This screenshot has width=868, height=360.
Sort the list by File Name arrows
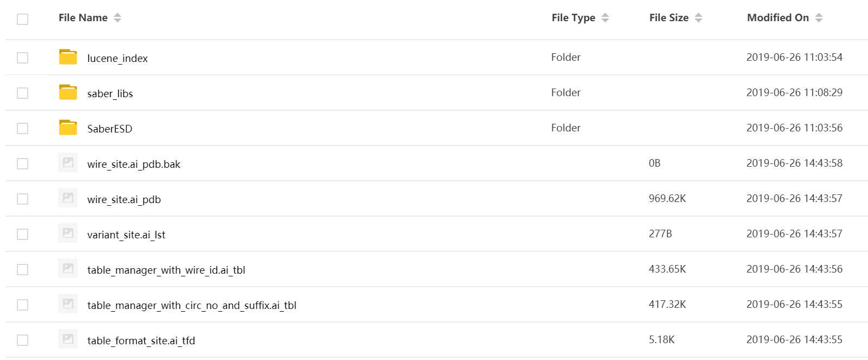point(118,18)
